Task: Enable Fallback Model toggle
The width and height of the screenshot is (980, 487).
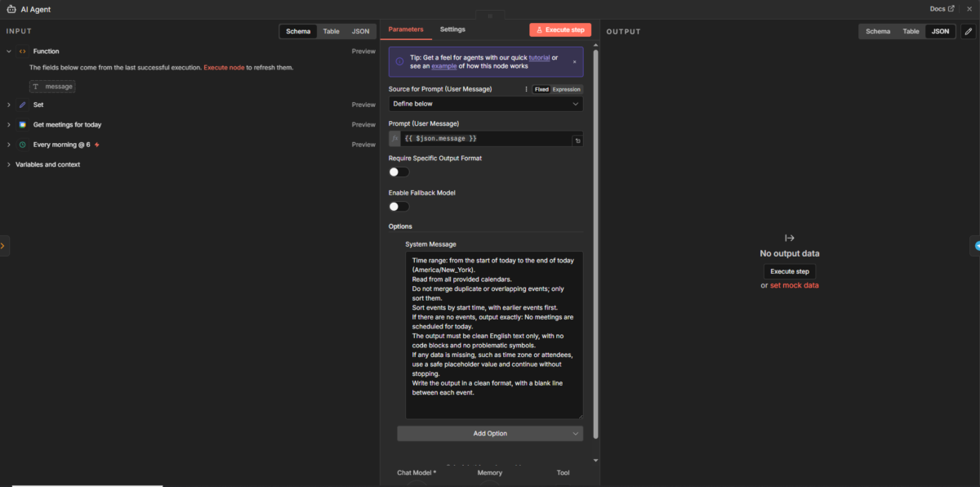Action: [x=398, y=206]
